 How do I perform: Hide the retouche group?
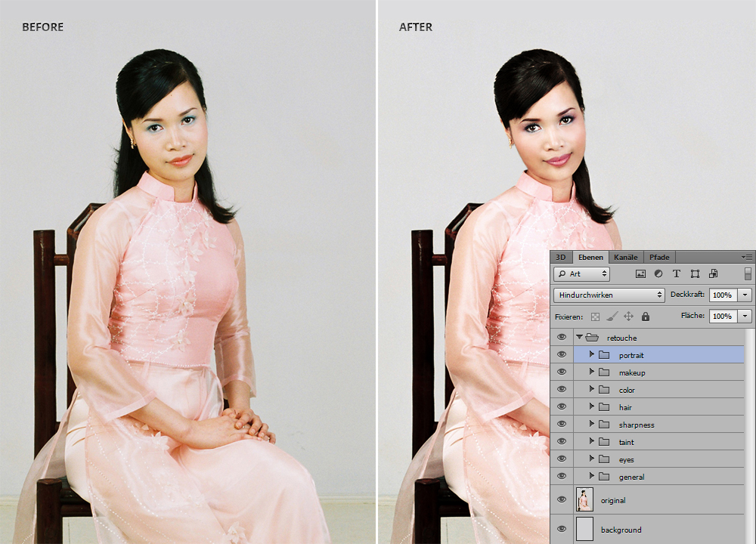click(562, 337)
